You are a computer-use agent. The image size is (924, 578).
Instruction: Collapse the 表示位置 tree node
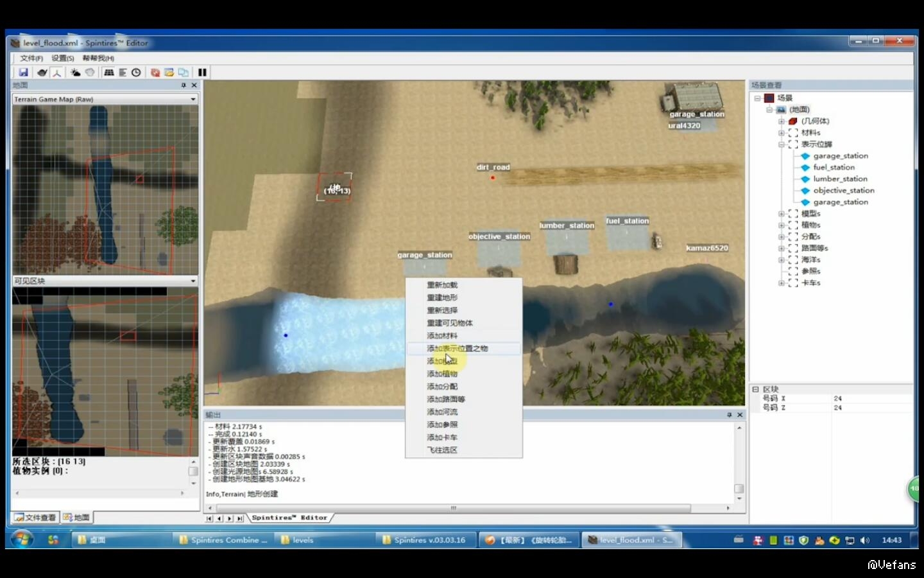[782, 144]
